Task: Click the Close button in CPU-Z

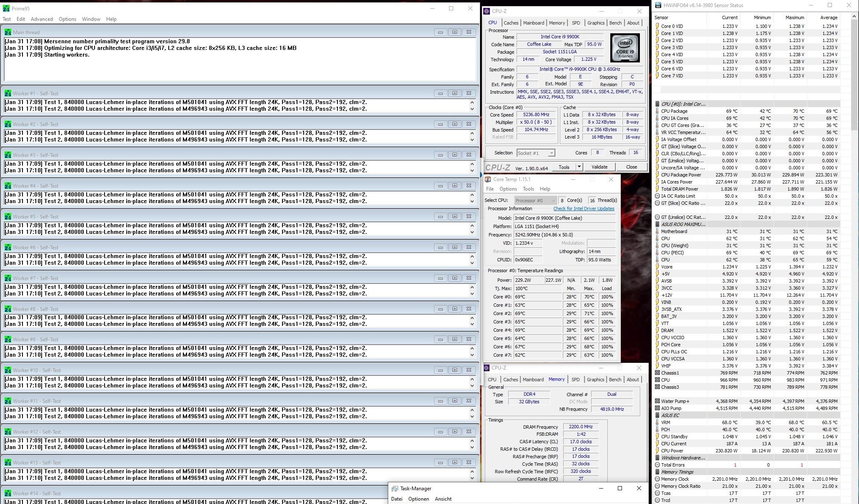Action: (x=631, y=167)
